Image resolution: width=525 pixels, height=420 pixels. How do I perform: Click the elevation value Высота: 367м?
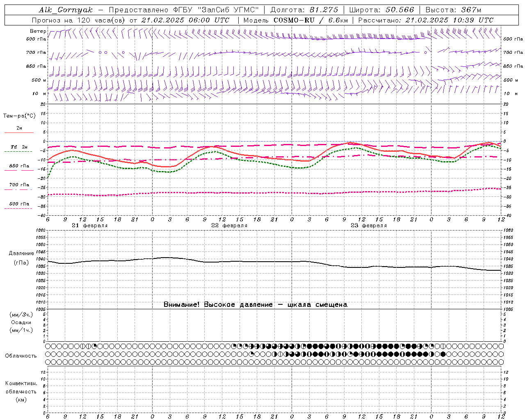(453, 10)
